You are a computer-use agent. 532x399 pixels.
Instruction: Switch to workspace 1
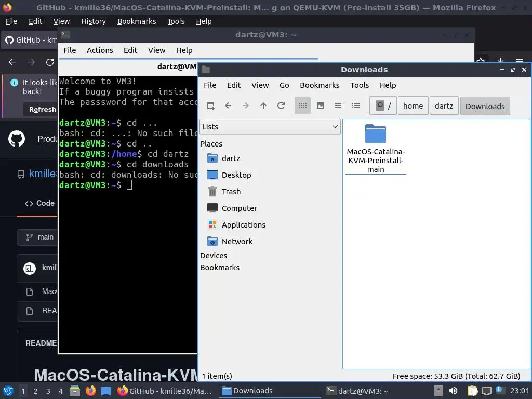[x=23, y=391]
